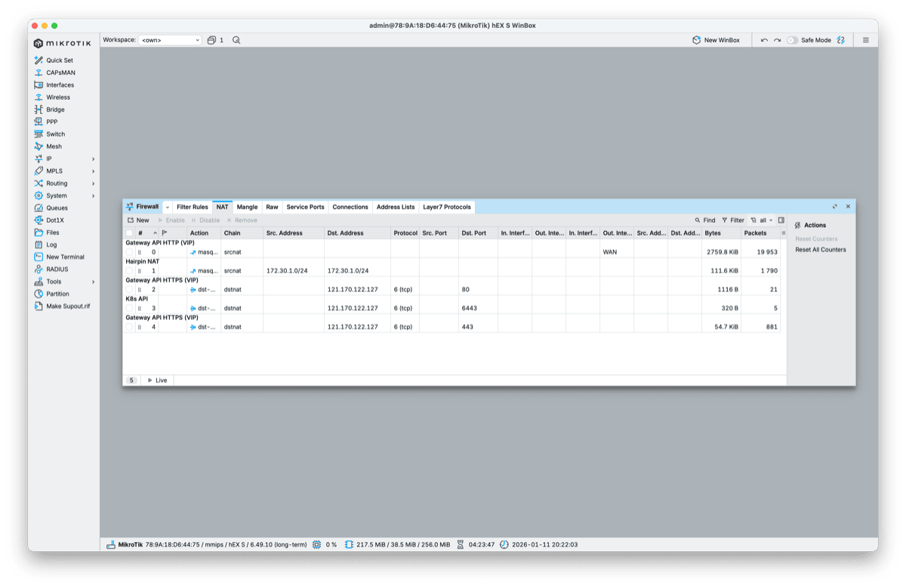Switch to the Mangle tab
906x588 pixels.
point(247,206)
